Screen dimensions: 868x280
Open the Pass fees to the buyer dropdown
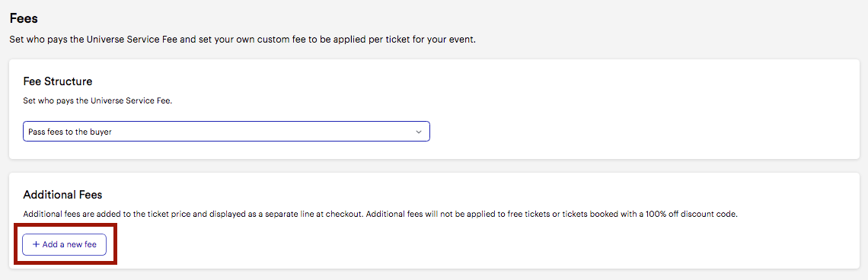tap(226, 132)
